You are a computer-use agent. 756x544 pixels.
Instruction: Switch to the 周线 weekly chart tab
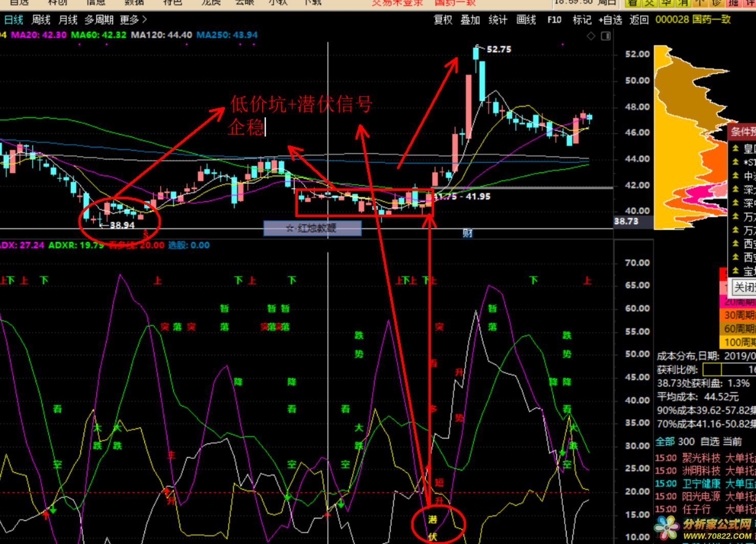pyautogui.click(x=41, y=20)
